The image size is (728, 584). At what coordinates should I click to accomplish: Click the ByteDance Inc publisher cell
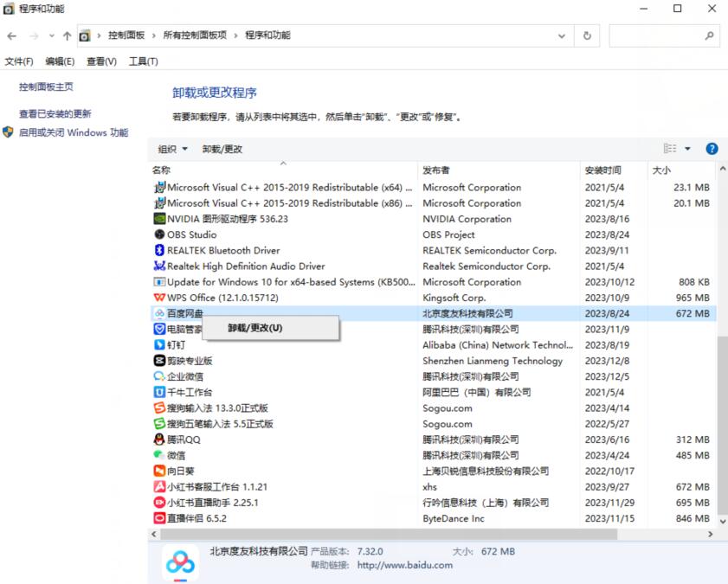pyautogui.click(x=453, y=518)
